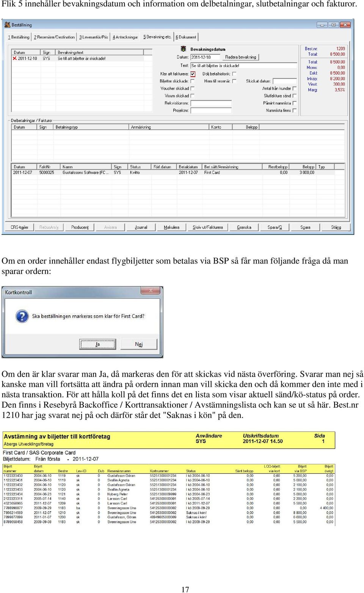Click the plain Spara button

(305, 227)
